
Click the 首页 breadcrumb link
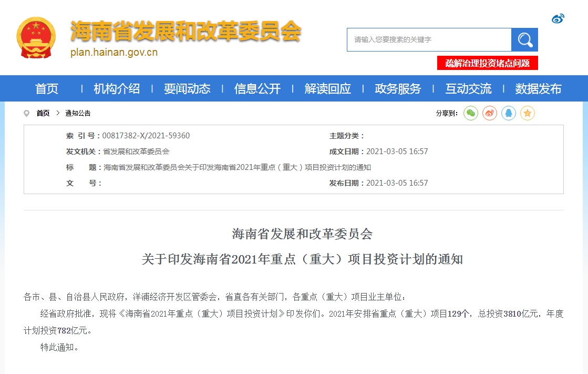click(x=43, y=113)
